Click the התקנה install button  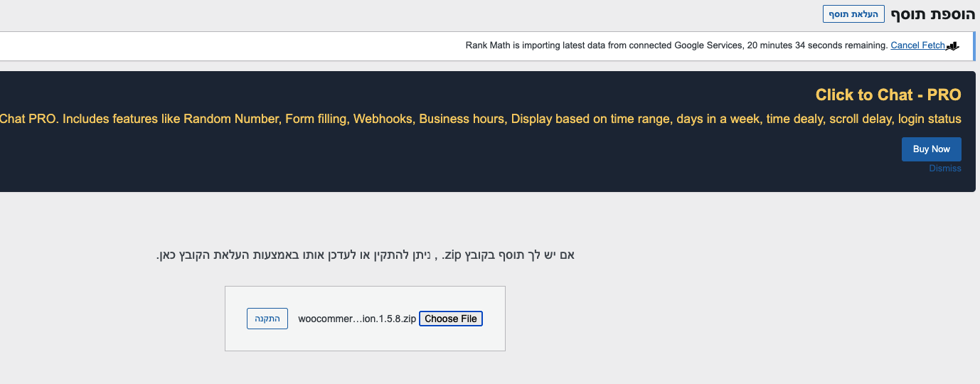click(x=267, y=319)
